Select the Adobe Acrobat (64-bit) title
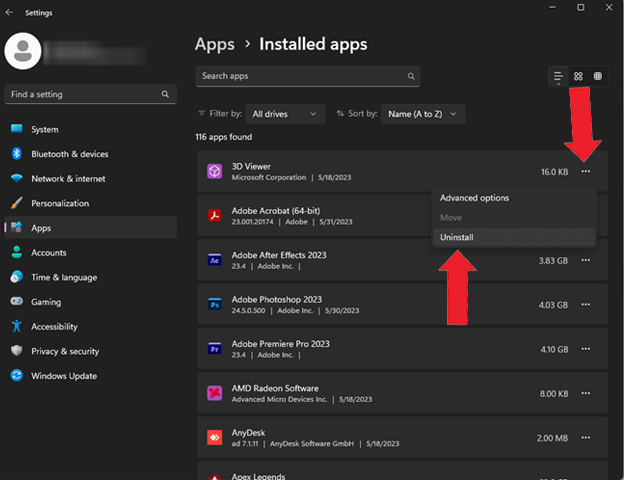This screenshot has width=624, height=480. 276,211
